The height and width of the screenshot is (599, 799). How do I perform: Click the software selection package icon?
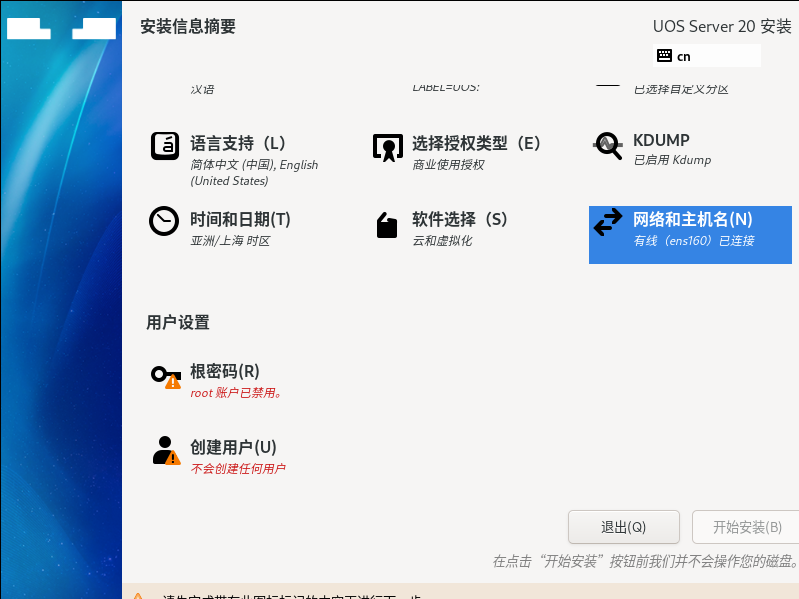(x=387, y=225)
